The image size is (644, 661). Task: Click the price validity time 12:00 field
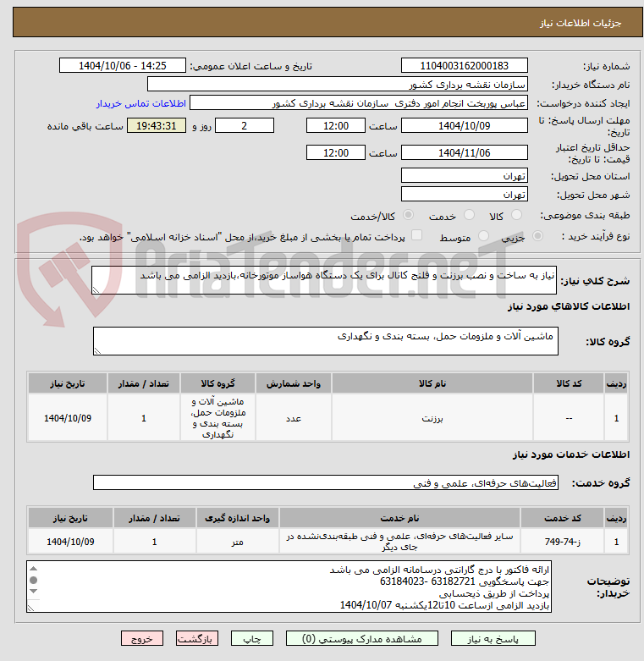point(335,152)
